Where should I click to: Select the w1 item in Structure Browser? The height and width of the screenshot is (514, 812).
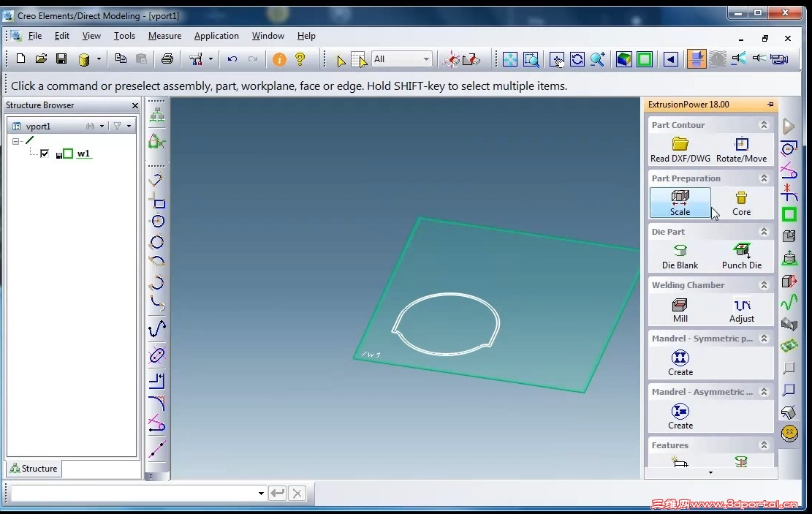pos(83,154)
